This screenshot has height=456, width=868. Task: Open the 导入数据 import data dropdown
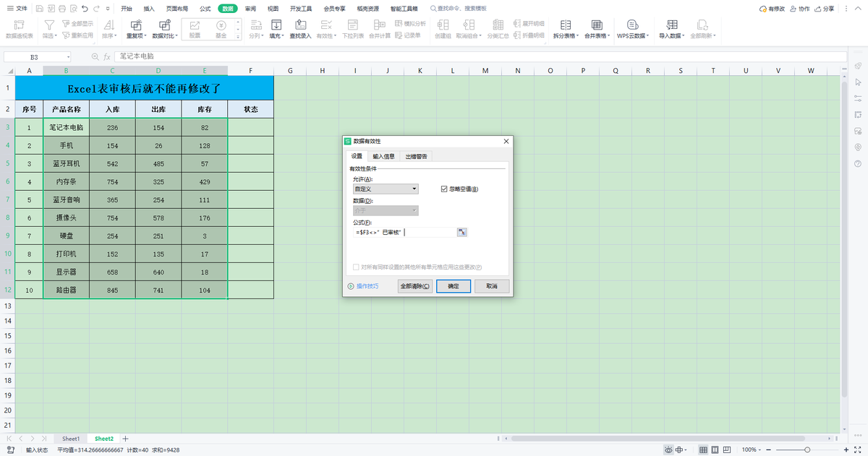pos(671,29)
